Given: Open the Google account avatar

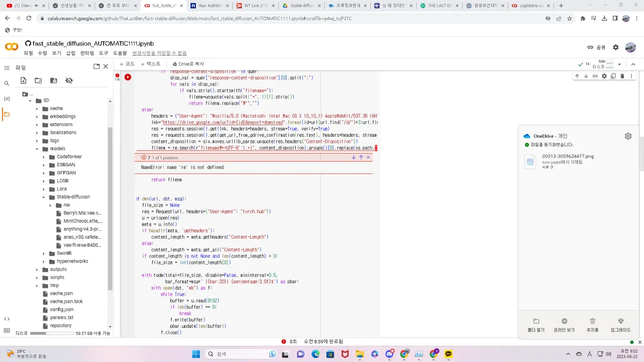Looking at the screenshot, I should pos(630,47).
